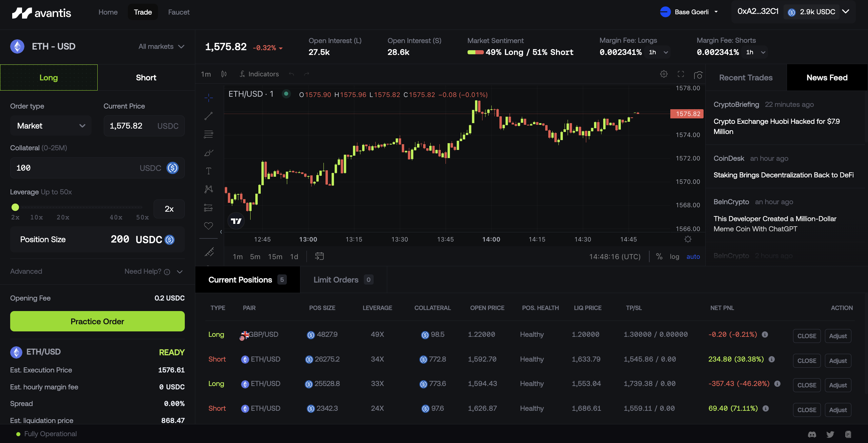Screen dimensions: 868x443
Task: Switch to the Limit Orders tab
Action: (343, 280)
